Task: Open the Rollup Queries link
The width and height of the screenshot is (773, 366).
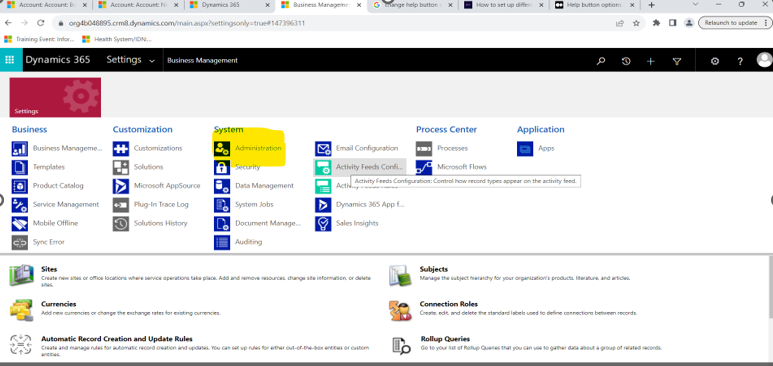Action: [x=445, y=339]
